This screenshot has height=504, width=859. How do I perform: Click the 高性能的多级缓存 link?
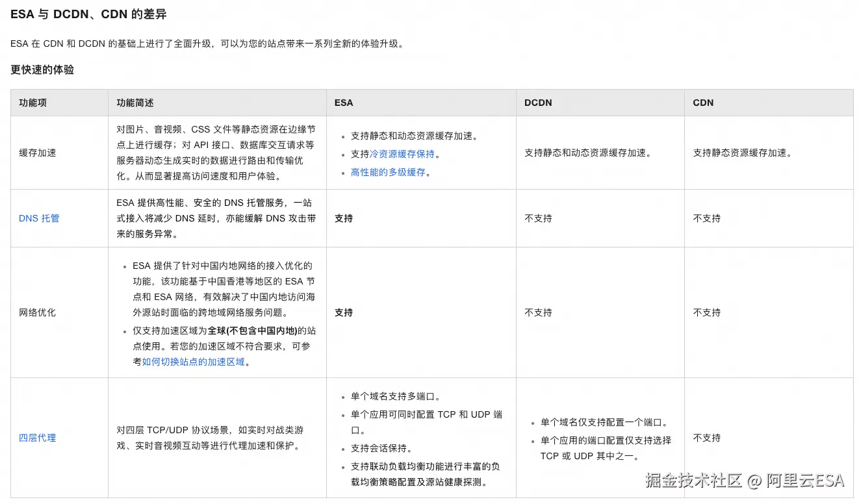388,172
